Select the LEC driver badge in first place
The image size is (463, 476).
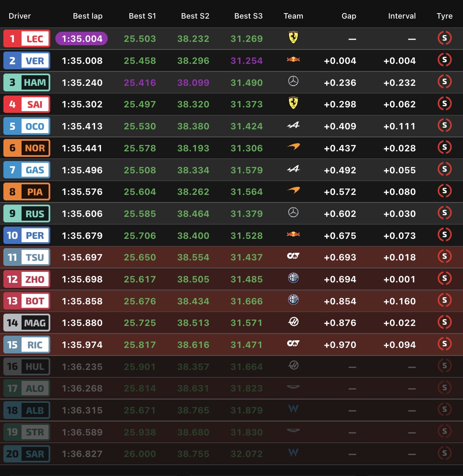[x=27, y=39]
